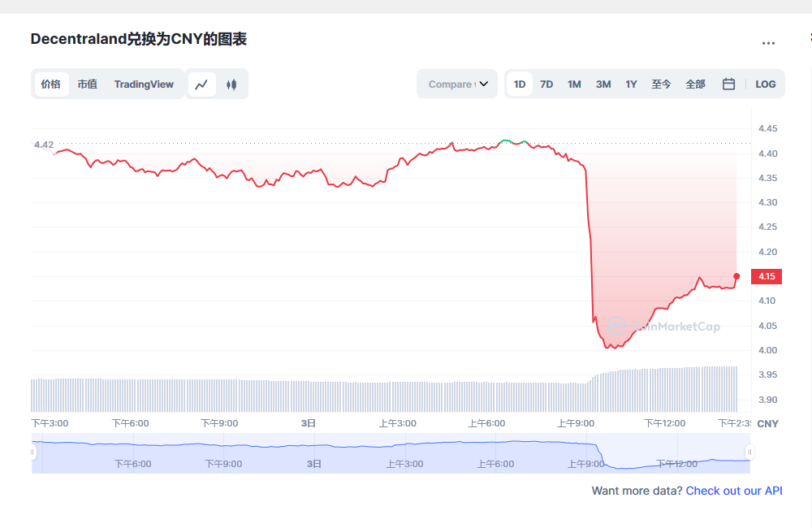
Task: Open the three-dot more options menu
Action: pyautogui.click(x=768, y=43)
